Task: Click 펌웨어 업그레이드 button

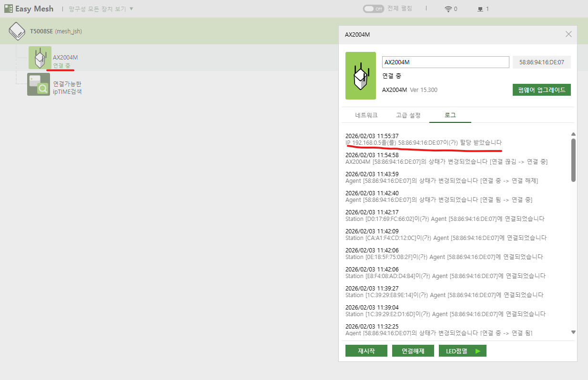Action: (x=542, y=90)
